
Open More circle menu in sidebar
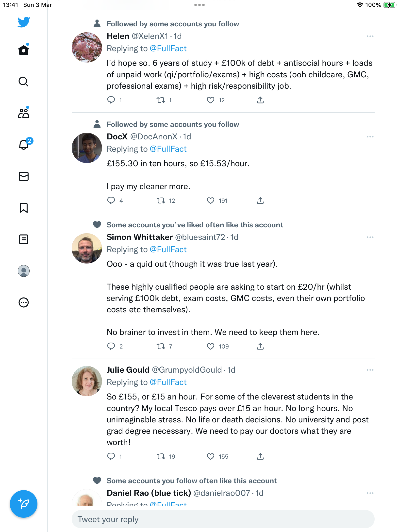click(24, 302)
